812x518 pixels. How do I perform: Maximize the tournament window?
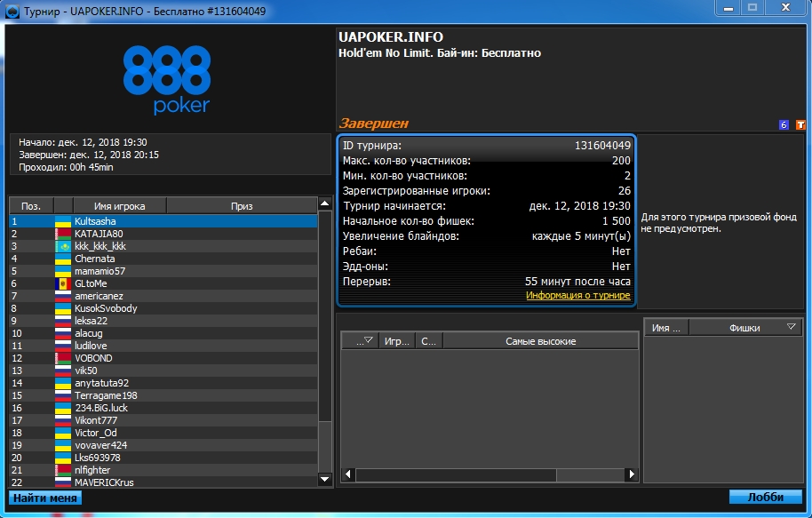point(752,8)
